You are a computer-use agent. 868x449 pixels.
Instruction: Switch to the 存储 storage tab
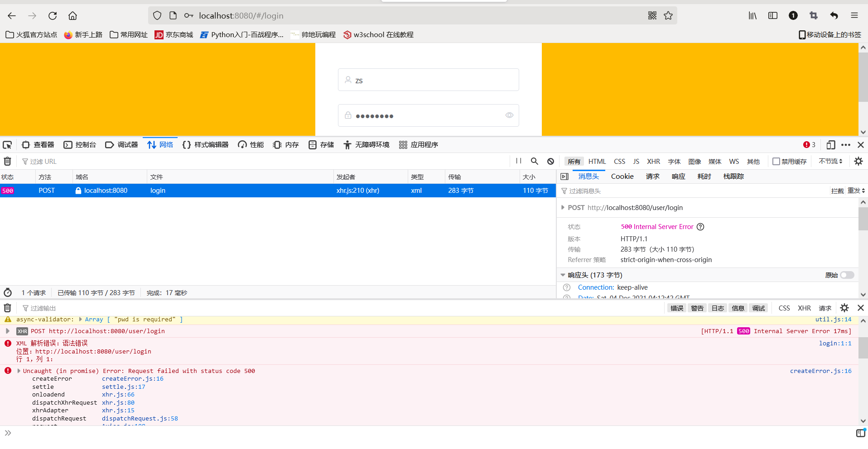(x=321, y=145)
